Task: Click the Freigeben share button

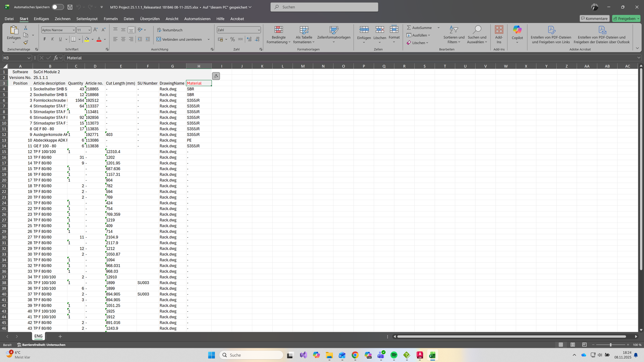Action: [626, 18]
